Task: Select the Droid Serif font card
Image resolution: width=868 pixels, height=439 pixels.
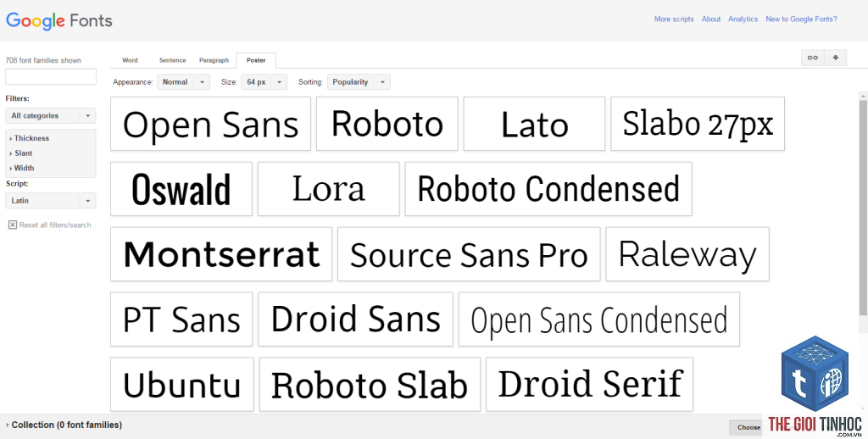Action: point(590,384)
